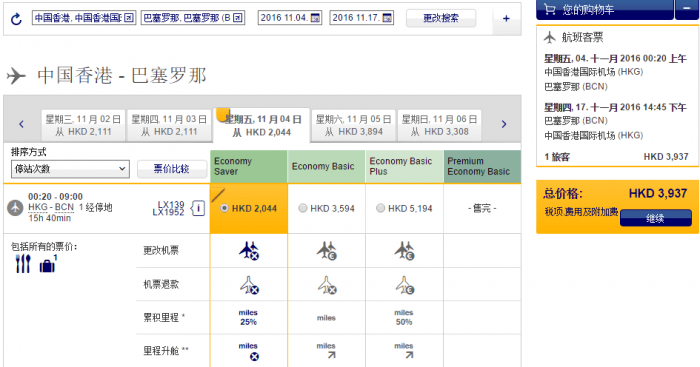Screen dimensions: 700x367
Task: Click the Economy Basic Plus column header
Action: [404, 167]
